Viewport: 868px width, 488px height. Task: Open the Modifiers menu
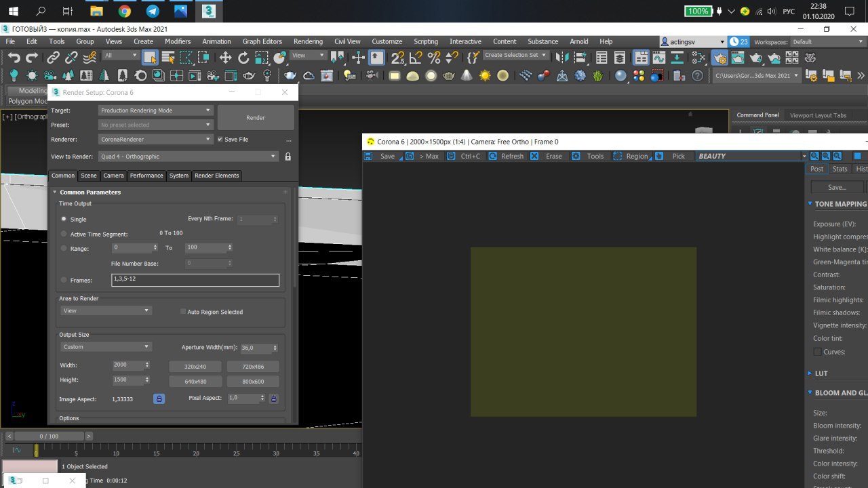178,41
